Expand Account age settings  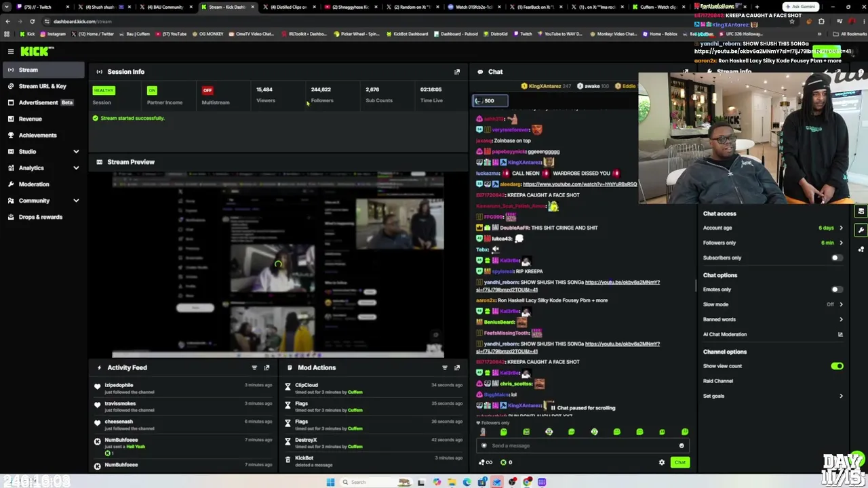point(841,228)
